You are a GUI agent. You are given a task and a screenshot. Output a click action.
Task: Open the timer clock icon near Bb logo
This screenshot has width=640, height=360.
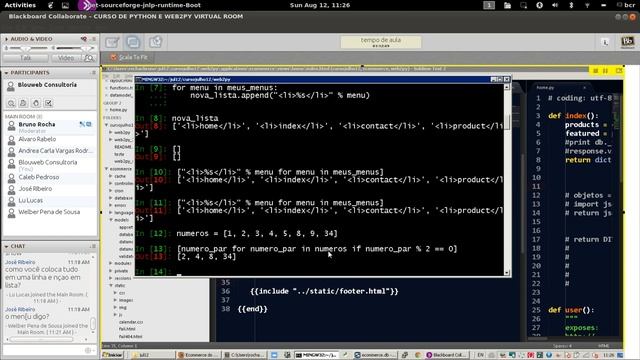pyautogui.click(x=605, y=42)
